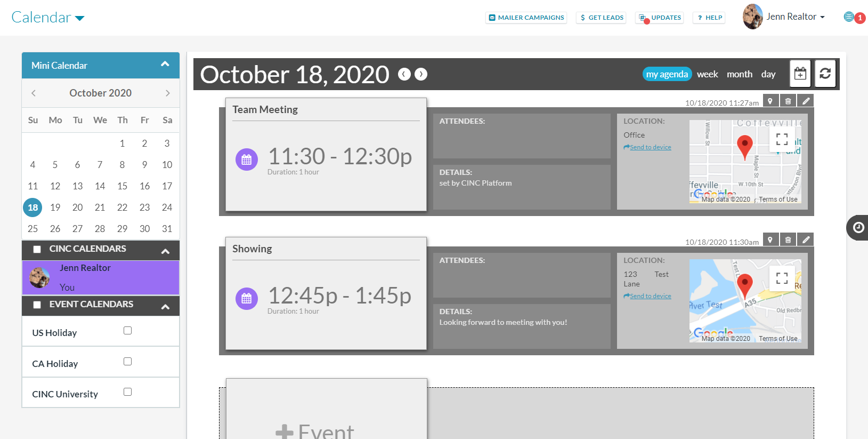868x439 pixels.
Task: Click the purple calendar icon on Showing event
Action: click(246, 298)
